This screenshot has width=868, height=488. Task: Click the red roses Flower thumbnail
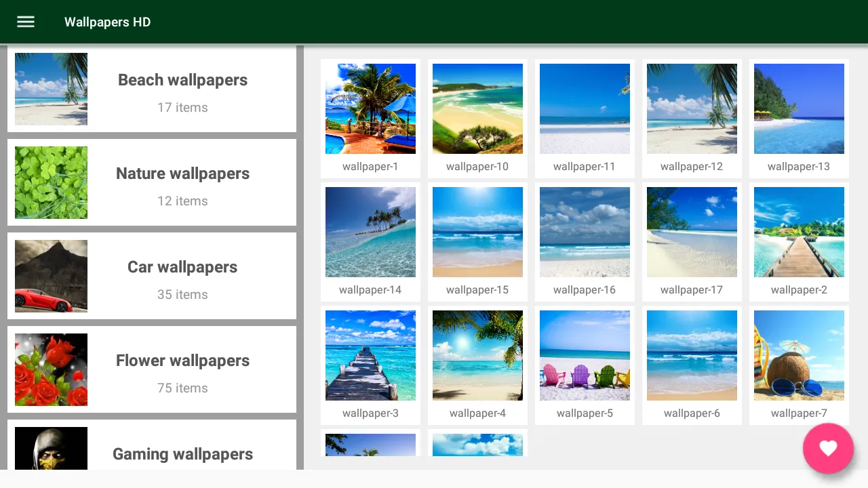pyautogui.click(x=51, y=369)
